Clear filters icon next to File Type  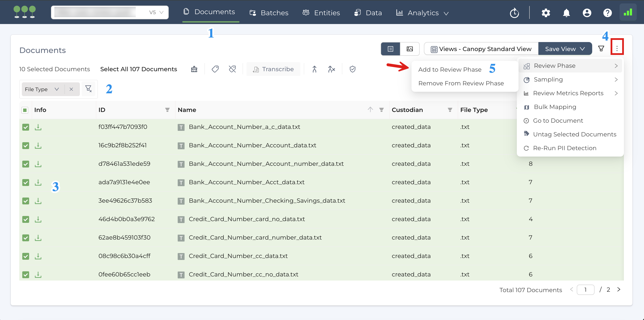pos(88,89)
